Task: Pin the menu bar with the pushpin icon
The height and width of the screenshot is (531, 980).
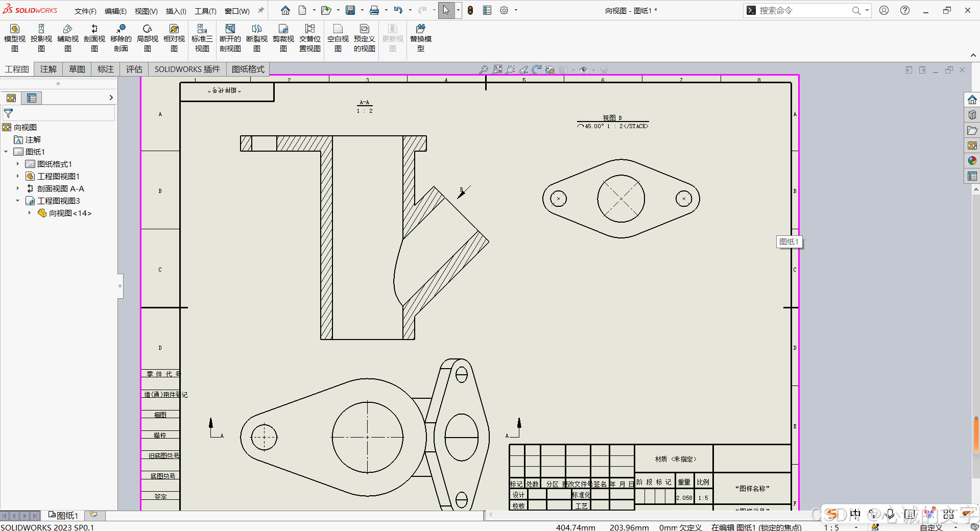Action: [x=261, y=10]
